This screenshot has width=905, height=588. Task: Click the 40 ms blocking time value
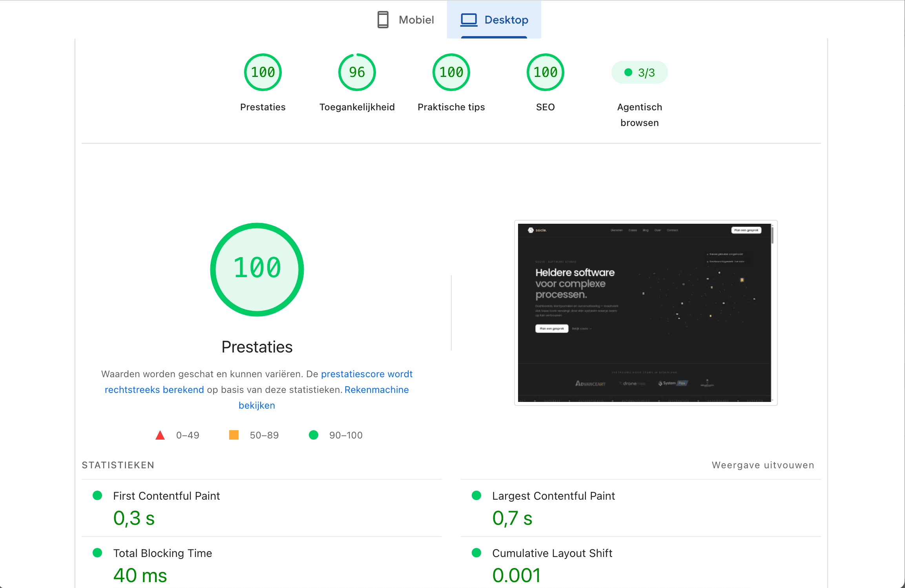coord(140,575)
